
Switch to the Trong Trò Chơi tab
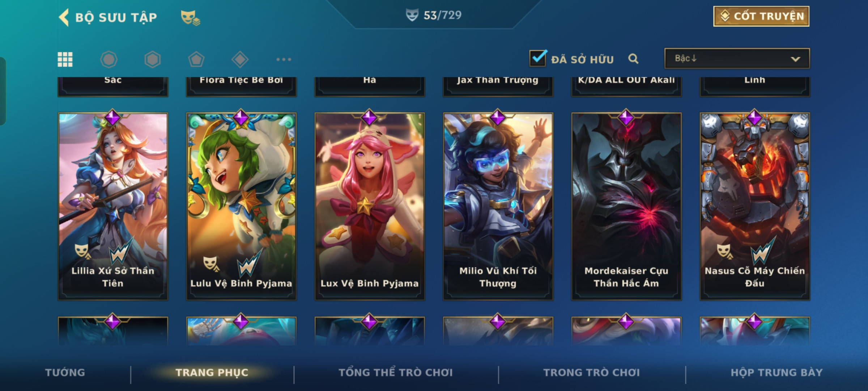592,373
